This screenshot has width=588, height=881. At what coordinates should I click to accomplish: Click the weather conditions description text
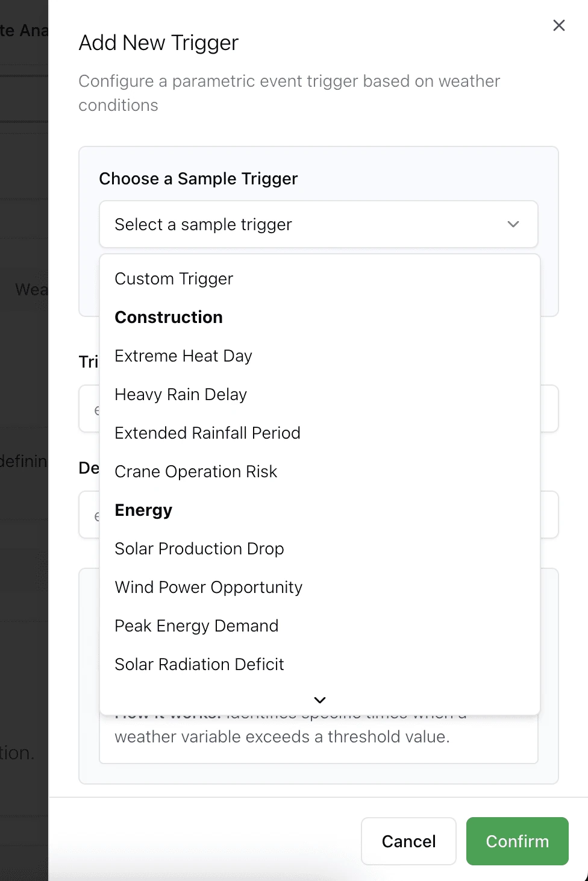pyautogui.click(x=289, y=93)
